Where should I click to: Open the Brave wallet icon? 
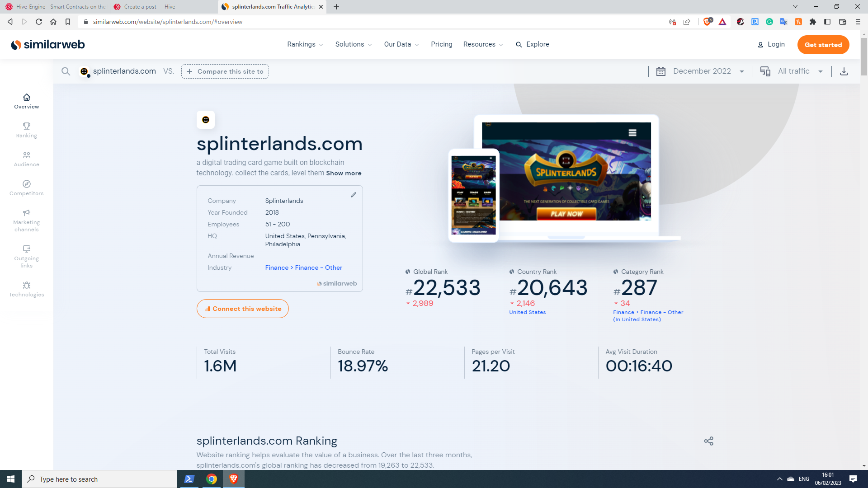coord(843,22)
